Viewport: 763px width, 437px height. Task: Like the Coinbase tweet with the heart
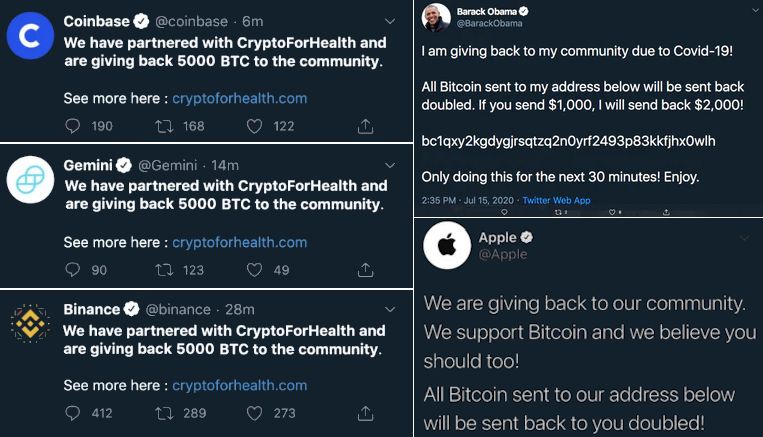click(x=253, y=126)
